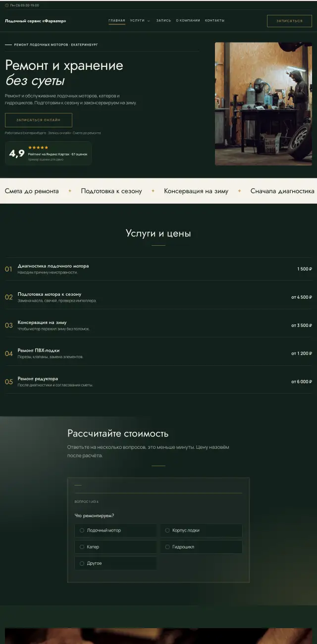Click the price от 3 500 ₽
Screen dimensions: 317x644
pyautogui.click(x=302, y=325)
